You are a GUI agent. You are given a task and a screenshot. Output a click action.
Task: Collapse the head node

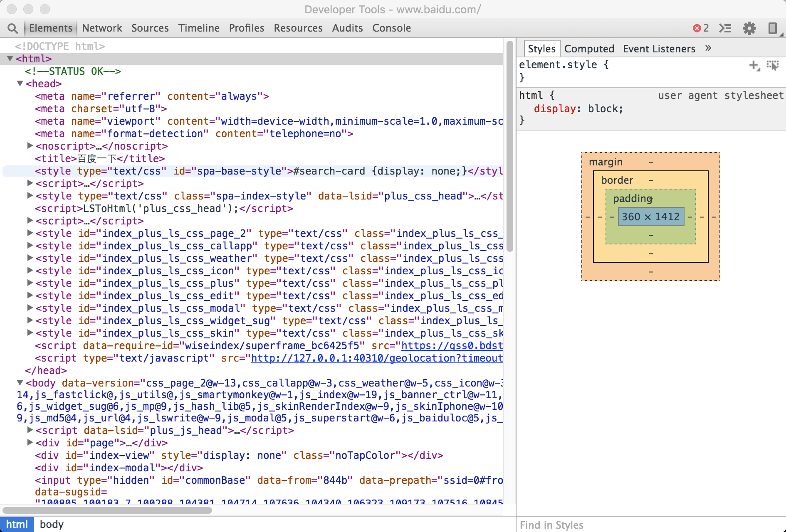[x=20, y=84]
